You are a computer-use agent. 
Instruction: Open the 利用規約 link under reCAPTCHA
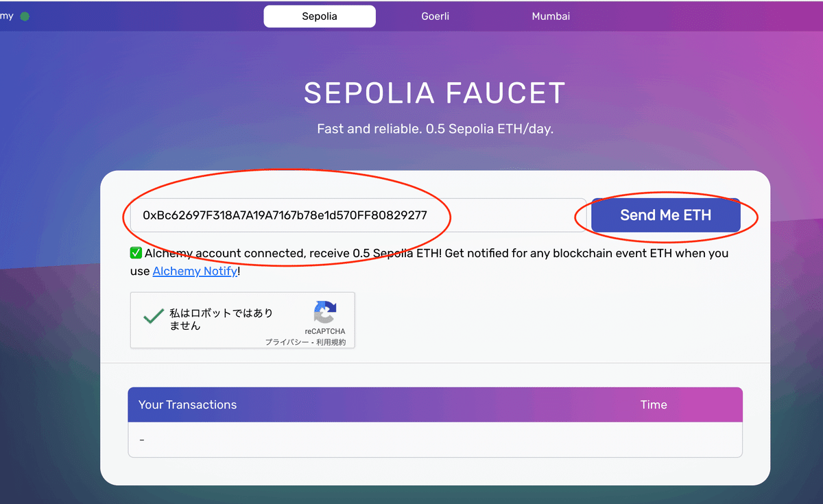pyautogui.click(x=331, y=341)
